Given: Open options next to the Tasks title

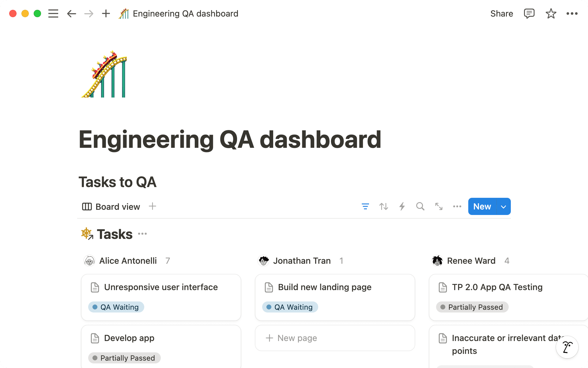Looking at the screenshot, I should (x=142, y=234).
